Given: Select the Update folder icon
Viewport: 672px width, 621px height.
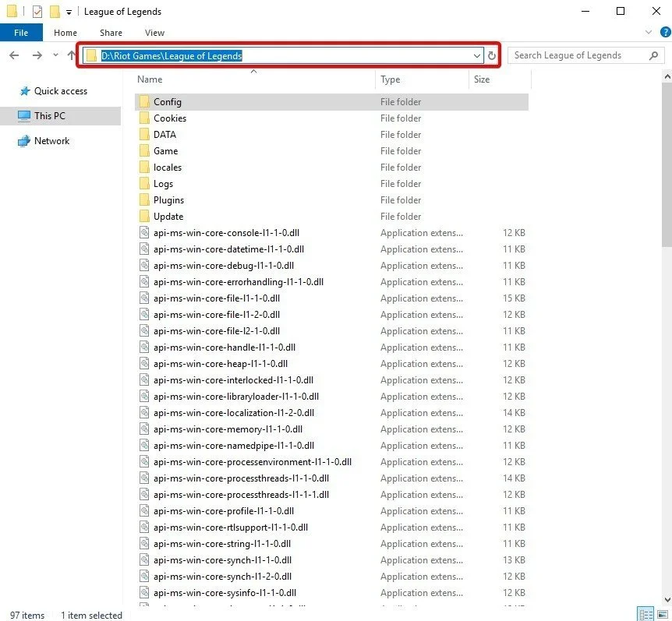Looking at the screenshot, I should pyautogui.click(x=144, y=216).
